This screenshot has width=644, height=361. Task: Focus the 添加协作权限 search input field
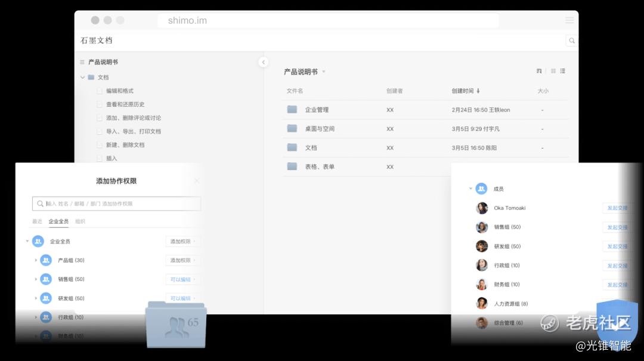coord(117,203)
